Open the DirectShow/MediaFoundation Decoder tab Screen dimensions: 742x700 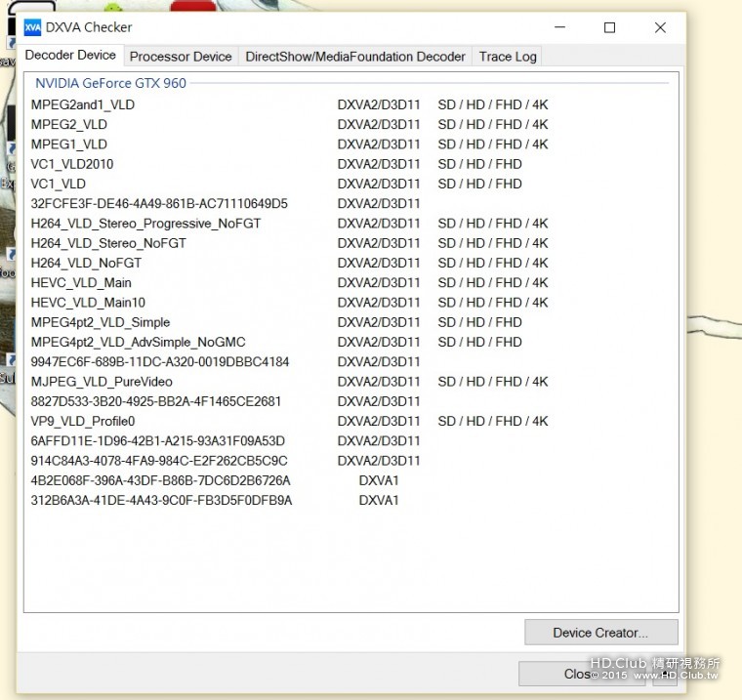click(x=355, y=57)
